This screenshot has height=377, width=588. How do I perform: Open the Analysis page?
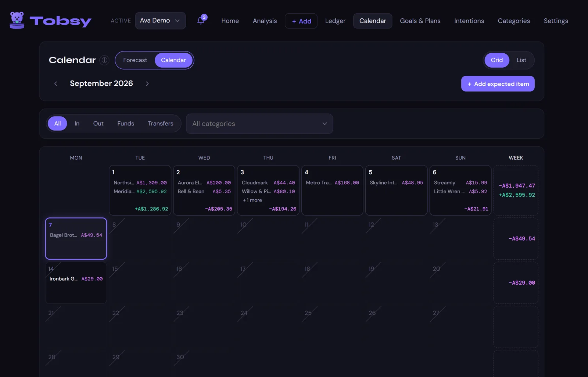pyautogui.click(x=265, y=21)
